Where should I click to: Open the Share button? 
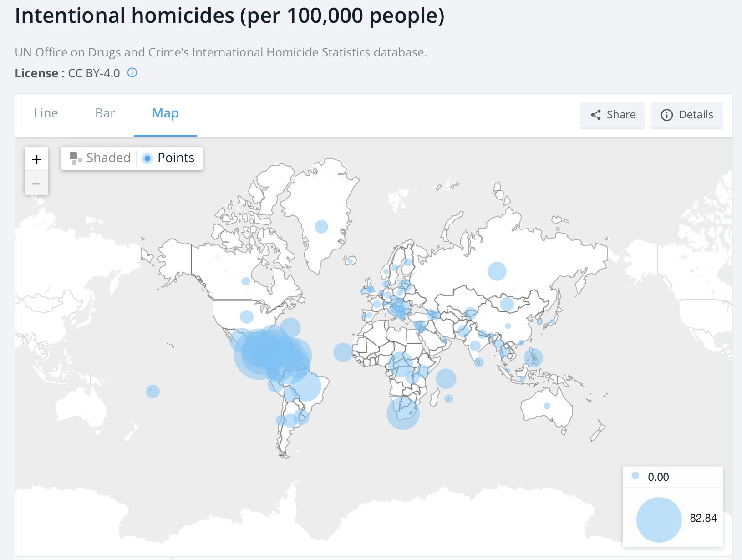pos(613,115)
